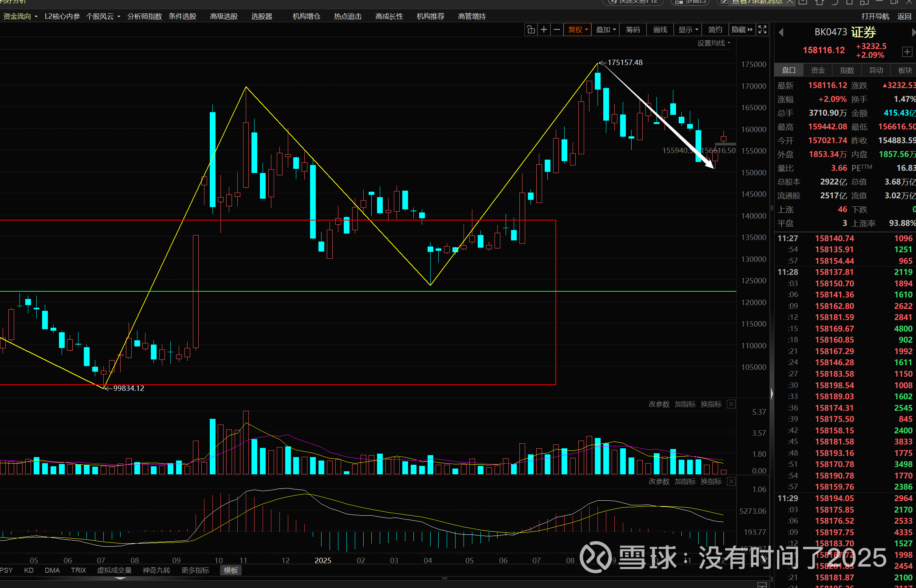This screenshot has height=588, width=916.
Task: Click the chart lock icon
Action: (x=531, y=29)
